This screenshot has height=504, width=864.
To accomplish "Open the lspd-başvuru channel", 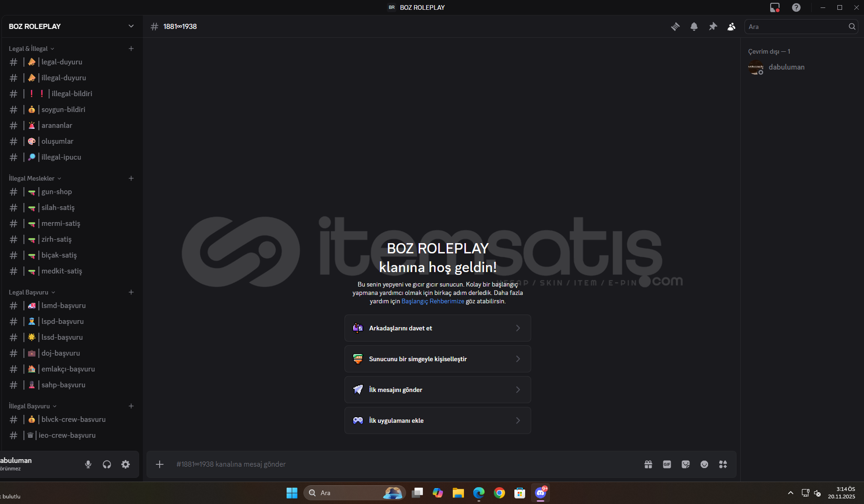I will pyautogui.click(x=71, y=322).
